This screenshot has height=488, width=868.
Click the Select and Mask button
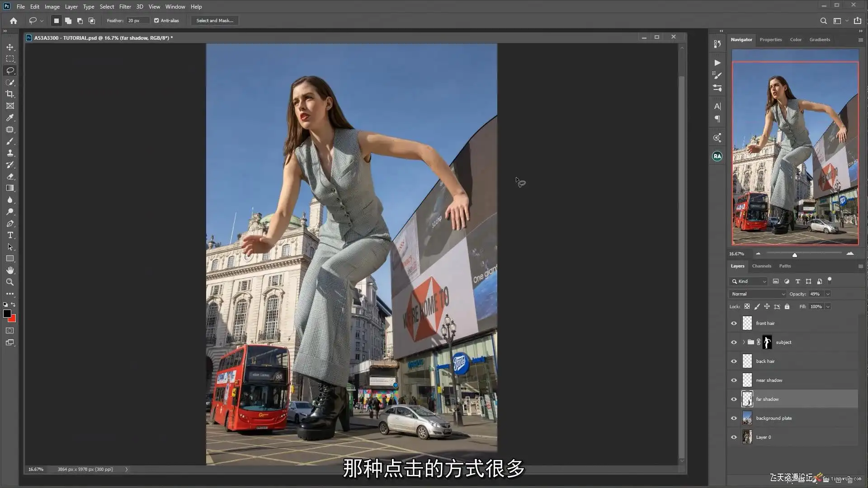point(215,20)
